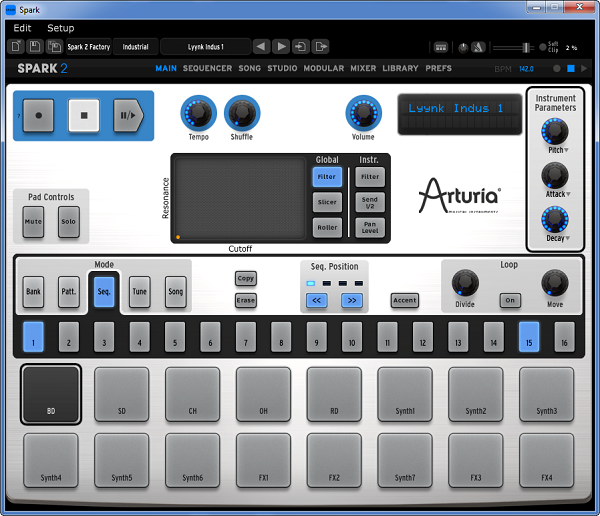Hit the Synth3 pad
This screenshot has width=600, height=516.
546,395
